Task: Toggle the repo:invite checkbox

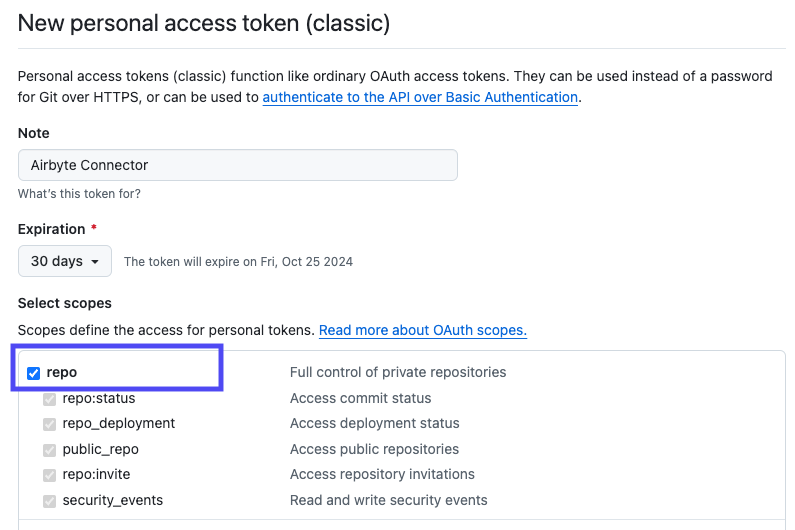Action: pos(50,475)
